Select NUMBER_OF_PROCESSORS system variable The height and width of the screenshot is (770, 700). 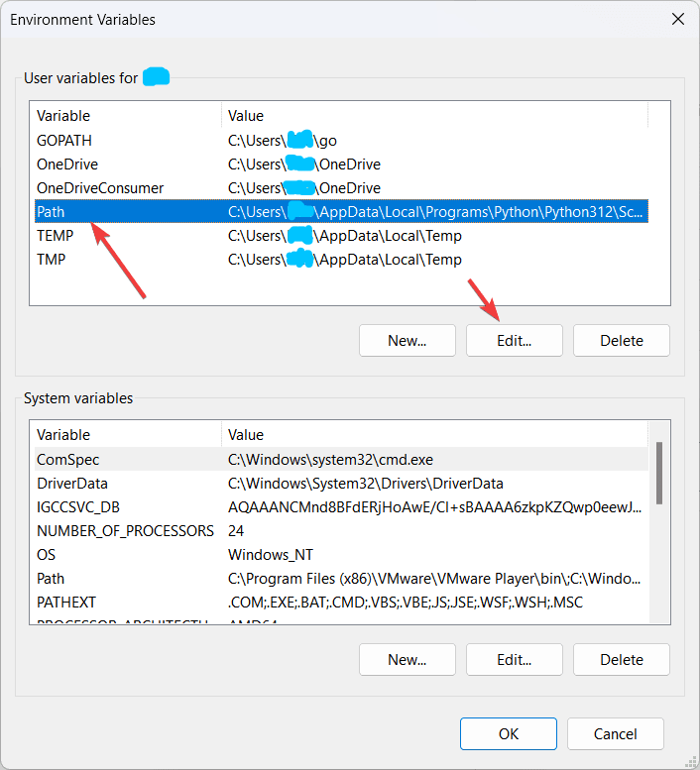[x=341, y=531]
